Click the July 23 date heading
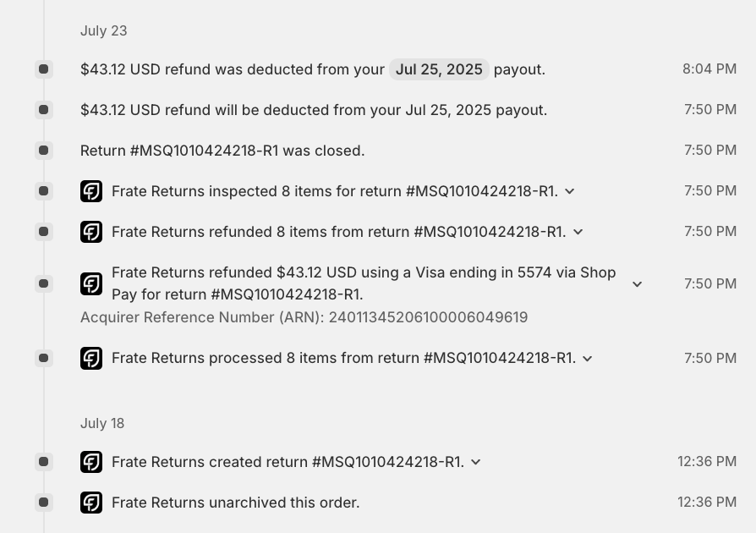The height and width of the screenshot is (533, 756). pos(104,30)
